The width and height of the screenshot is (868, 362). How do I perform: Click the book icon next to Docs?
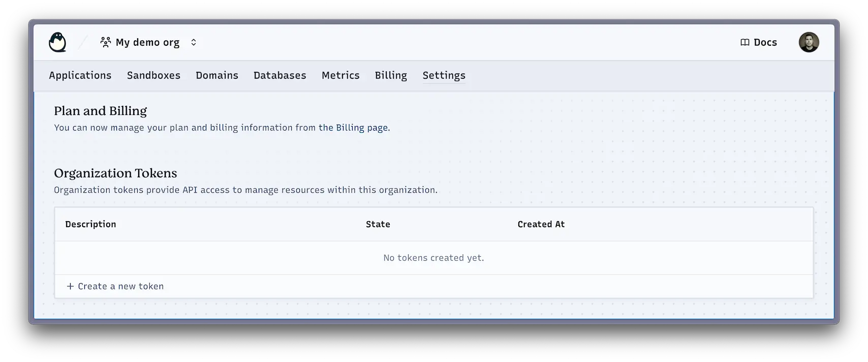click(745, 43)
